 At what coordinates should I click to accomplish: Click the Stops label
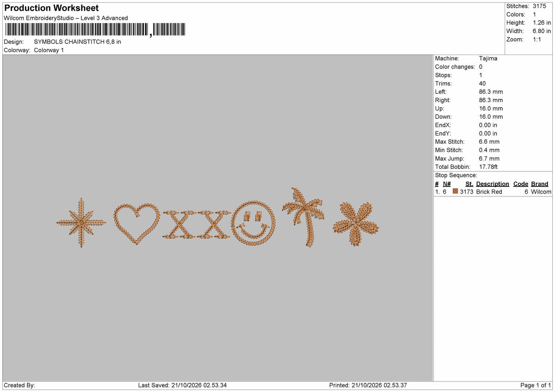tap(444, 75)
